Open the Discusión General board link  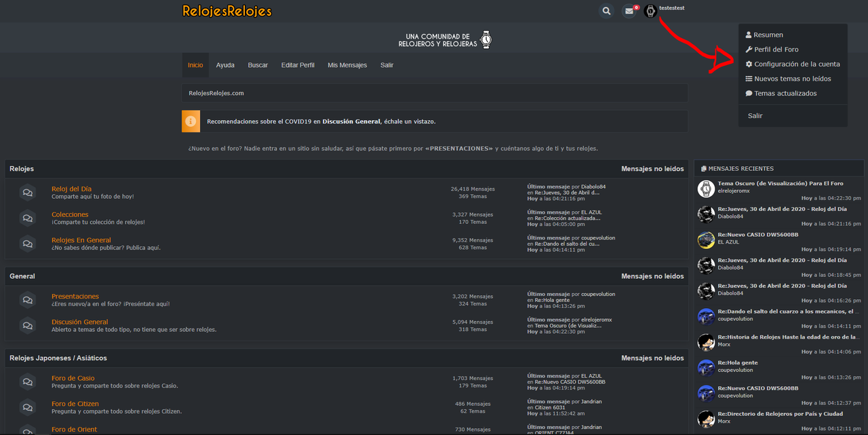tap(80, 322)
